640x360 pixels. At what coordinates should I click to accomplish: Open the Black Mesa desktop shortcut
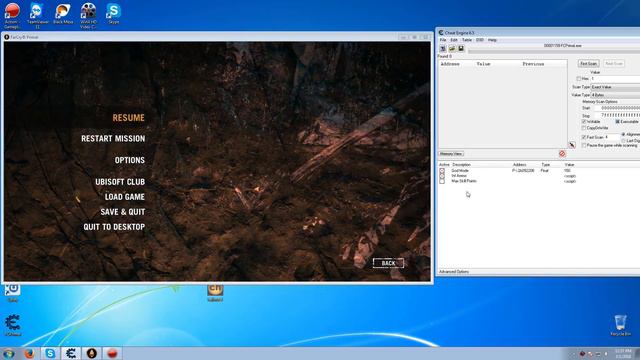[x=63, y=13]
